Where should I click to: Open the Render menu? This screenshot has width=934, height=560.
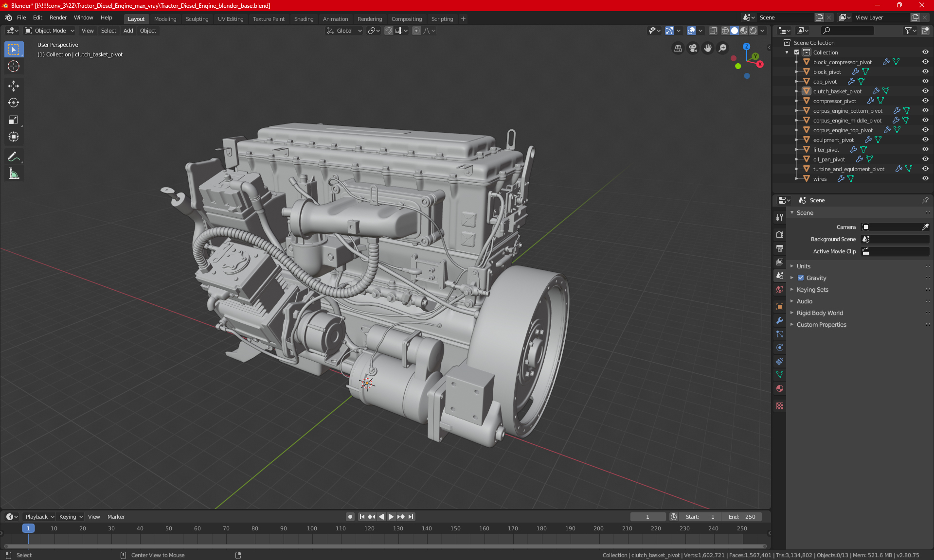tap(58, 17)
